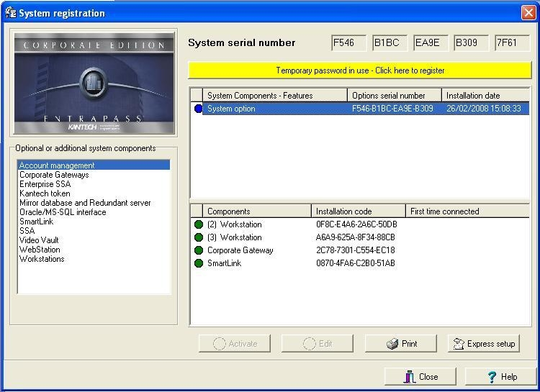Close the System registration window
This screenshot has height=392, width=540.
[x=528, y=13]
